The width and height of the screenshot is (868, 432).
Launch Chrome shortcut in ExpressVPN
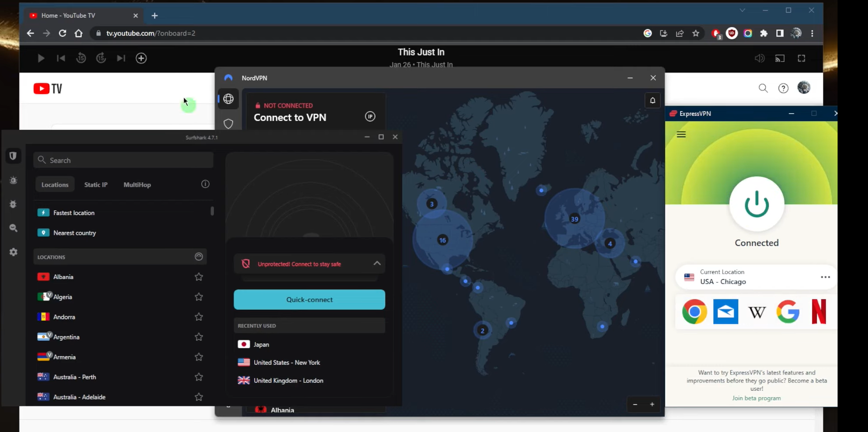click(694, 312)
